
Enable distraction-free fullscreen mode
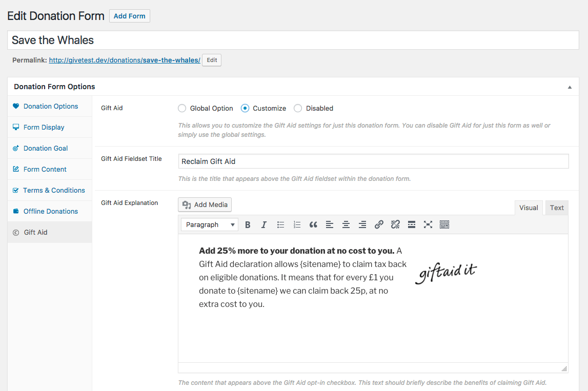pos(428,224)
